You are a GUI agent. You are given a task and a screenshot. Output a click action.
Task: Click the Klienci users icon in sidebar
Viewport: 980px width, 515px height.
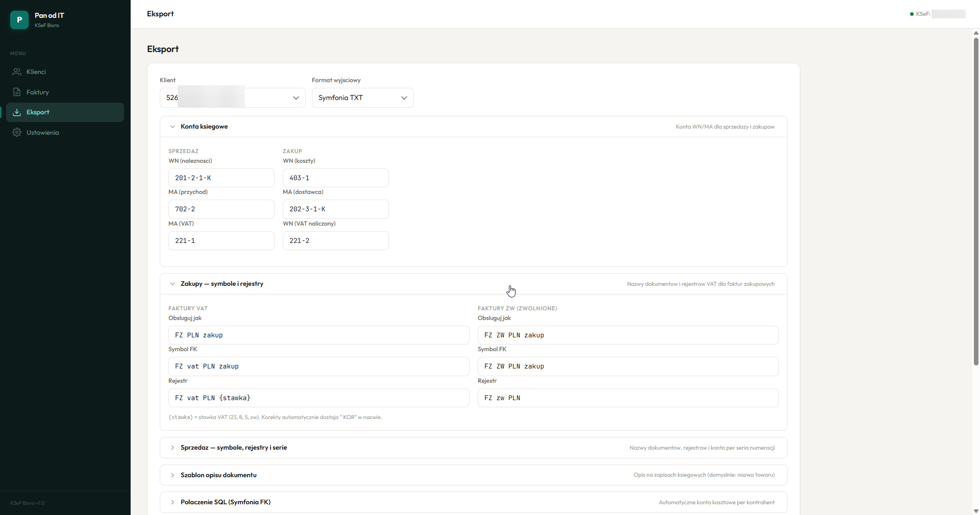coord(17,72)
